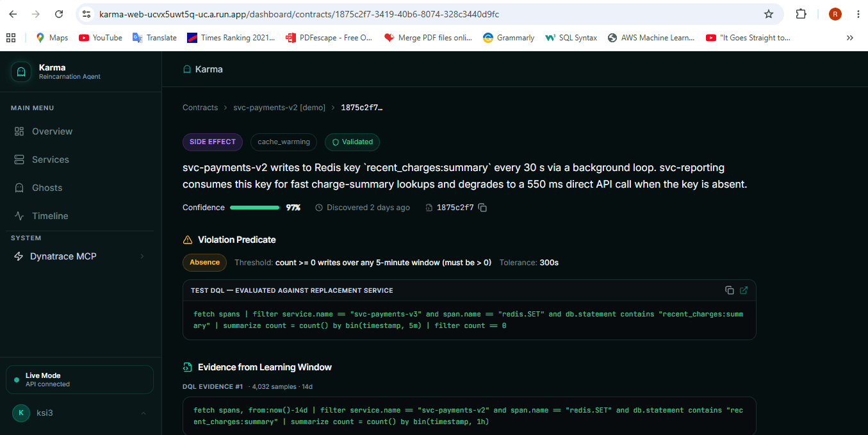The width and height of the screenshot is (868, 435).
Task: Open the SQL Syntax bookmark
Action: tap(571, 38)
